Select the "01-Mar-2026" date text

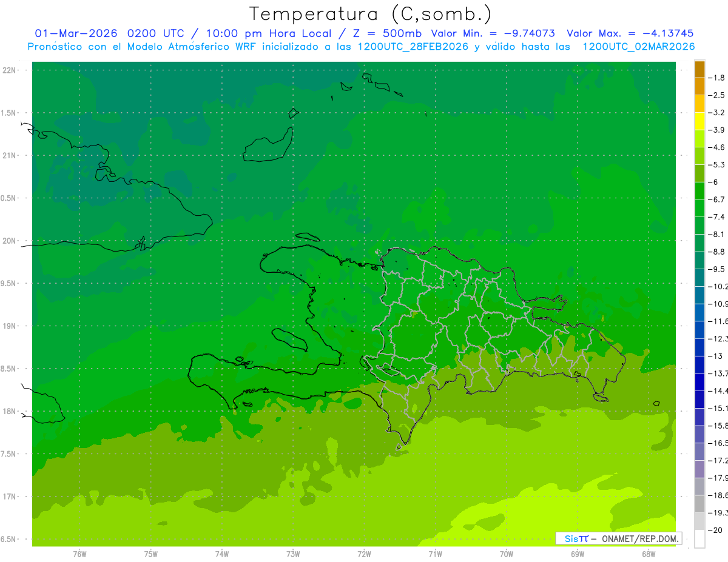[x=76, y=33]
